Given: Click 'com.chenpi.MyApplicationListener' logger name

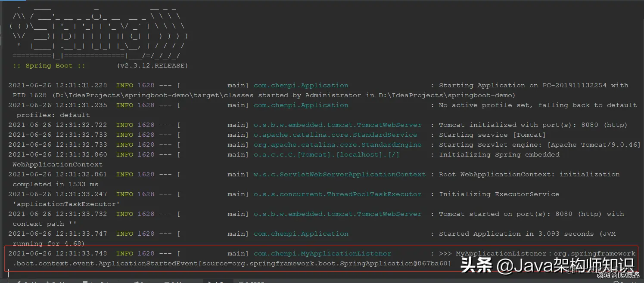Looking at the screenshot, I should click(x=323, y=254).
